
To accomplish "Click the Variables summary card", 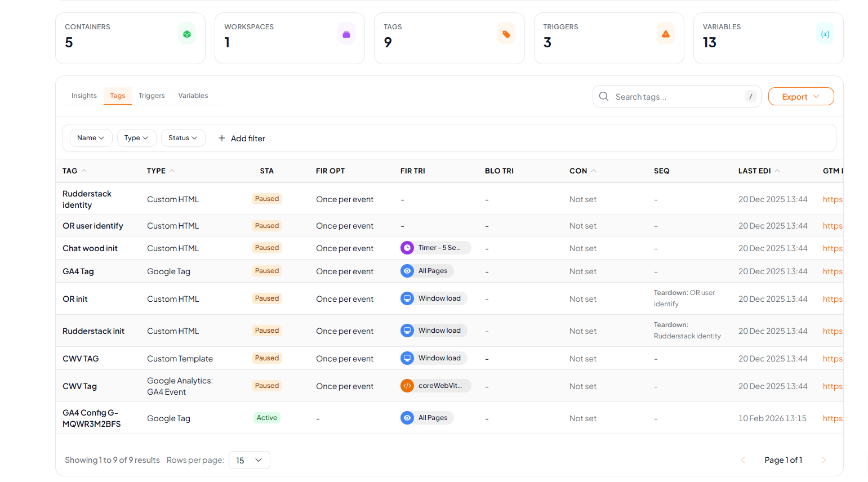I will 768,38.
